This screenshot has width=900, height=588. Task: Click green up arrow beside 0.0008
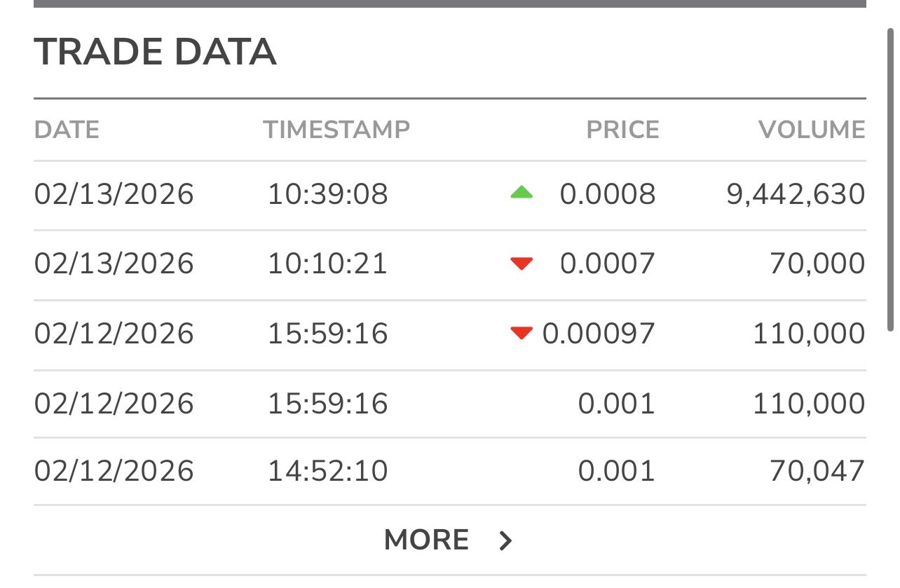click(x=521, y=193)
